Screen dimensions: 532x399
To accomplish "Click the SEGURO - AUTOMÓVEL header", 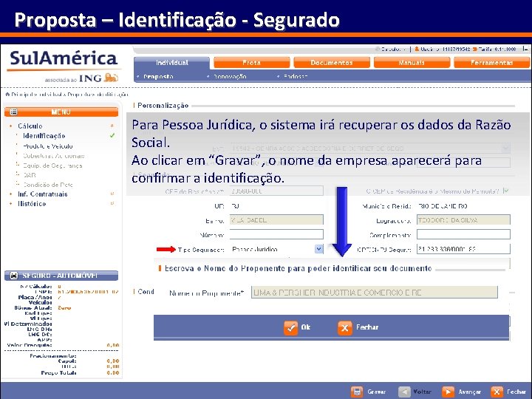I will pyautogui.click(x=61, y=276).
